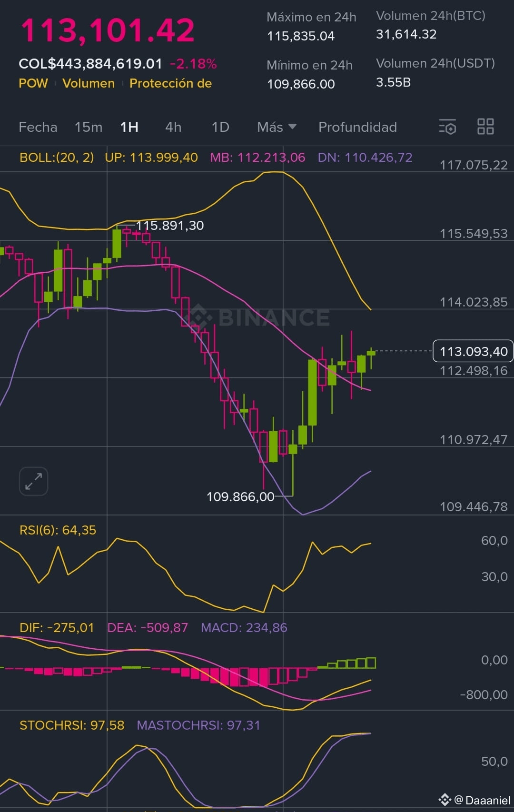Tap the STOCHRSI: 97,58 label
Screen dimensions: 514x812
pos(72,725)
